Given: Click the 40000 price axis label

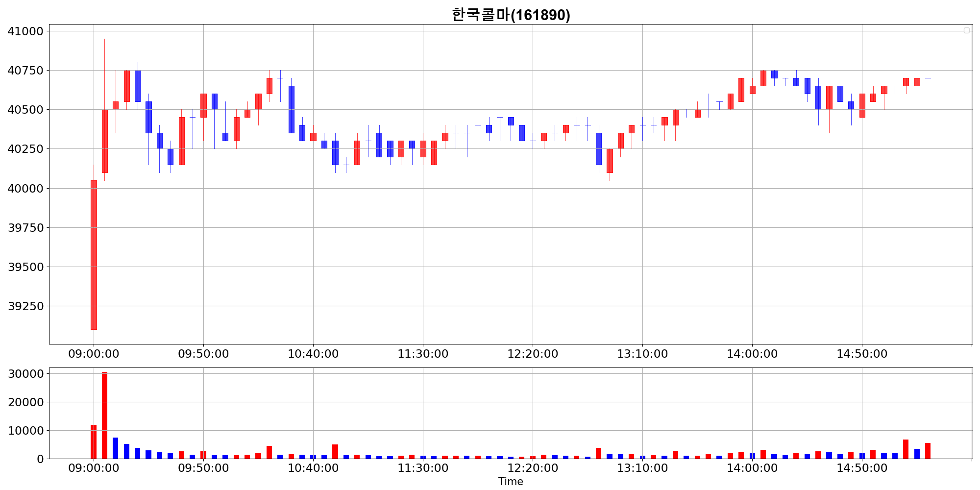Looking at the screenshot, I should click(x=25, y=188).
